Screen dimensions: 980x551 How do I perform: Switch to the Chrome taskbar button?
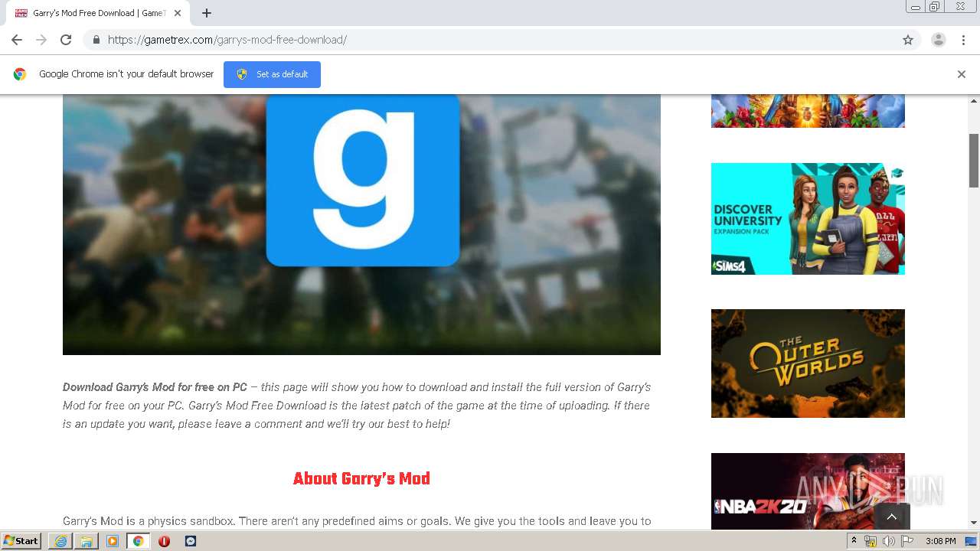tap(139, 541)
